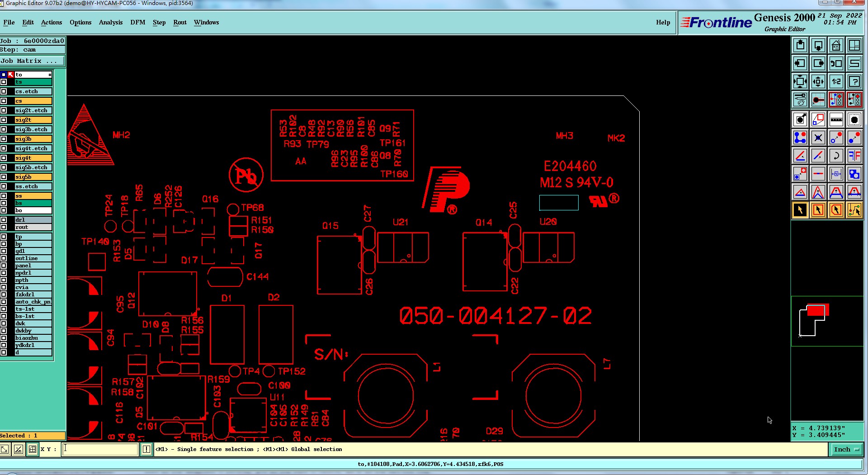Toggle visibility checkbox for layer sig3b
Viewport: 868px width, 475px height.
(4, 139)
